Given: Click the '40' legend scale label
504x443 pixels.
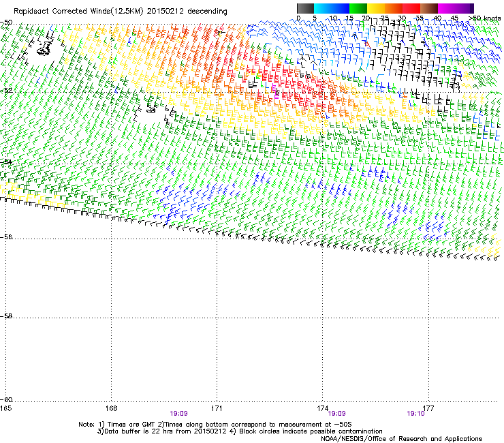Looking at the screenshot, I should [x=437, y=18].
